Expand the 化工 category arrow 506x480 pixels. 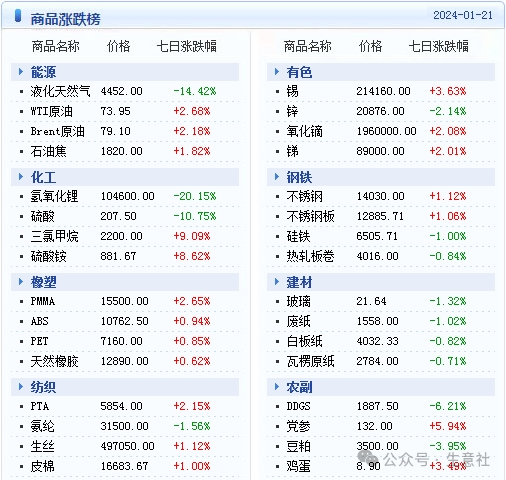point(21,177)
